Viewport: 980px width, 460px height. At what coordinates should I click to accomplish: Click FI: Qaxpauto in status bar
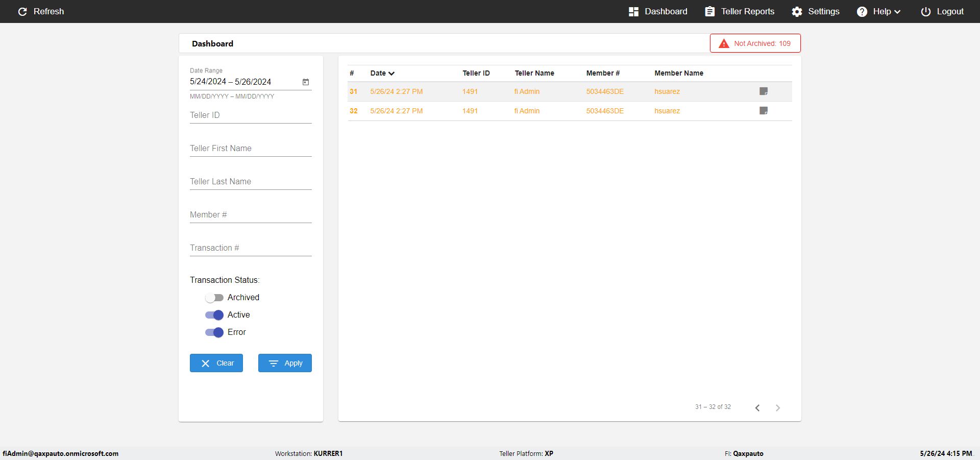tap(744, 453)
